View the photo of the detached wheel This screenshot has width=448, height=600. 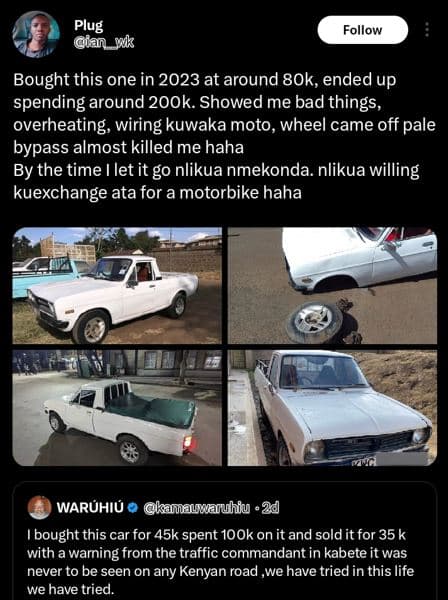point(332,285)
